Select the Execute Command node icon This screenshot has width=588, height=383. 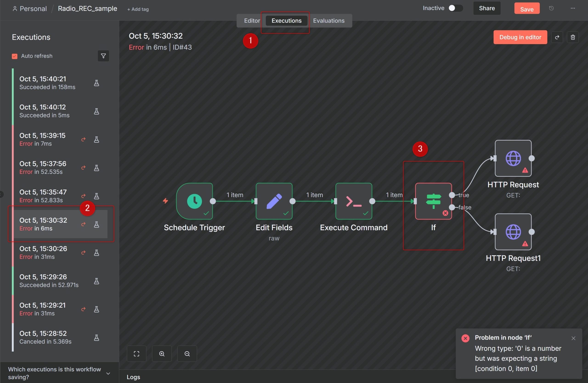(353, 201)
